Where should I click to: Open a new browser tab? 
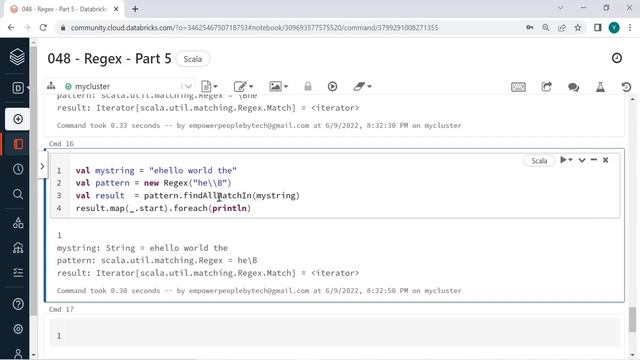click(x=135, y=9)
